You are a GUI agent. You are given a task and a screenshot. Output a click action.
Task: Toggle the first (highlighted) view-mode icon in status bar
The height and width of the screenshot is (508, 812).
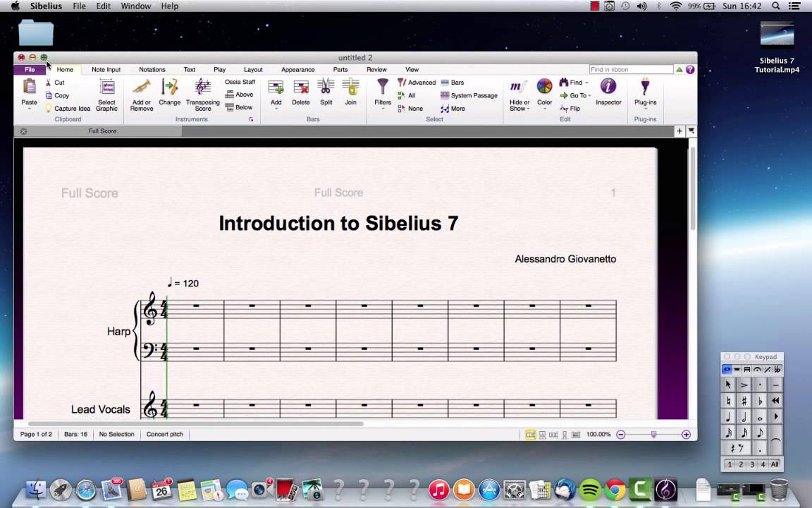click(530, 435)
